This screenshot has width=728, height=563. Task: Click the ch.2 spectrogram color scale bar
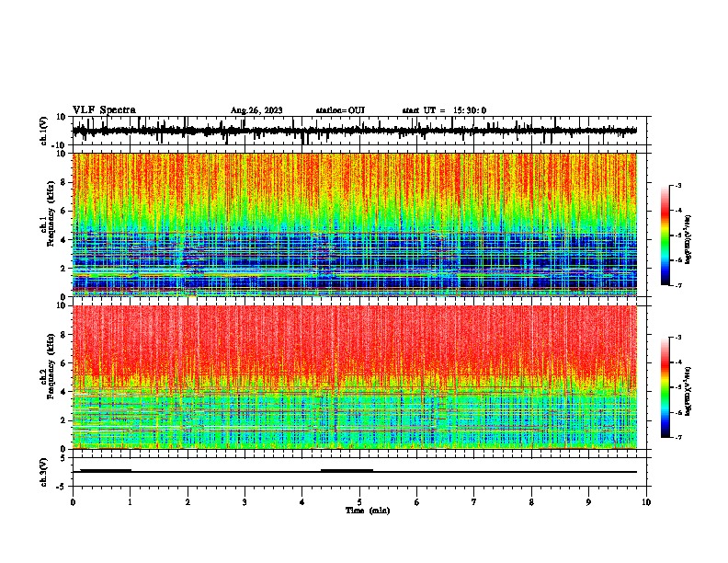pos(665,387)
